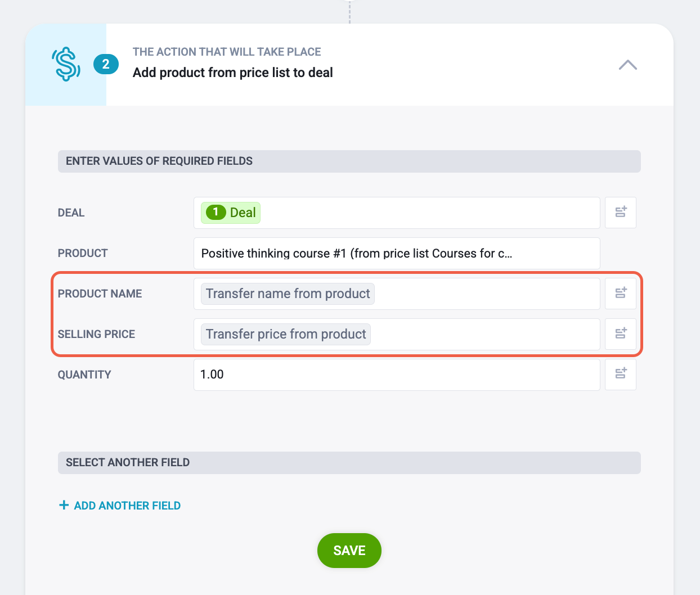Click the green SAVE button
The image size is (700, 595).
(x=349, y=551)
